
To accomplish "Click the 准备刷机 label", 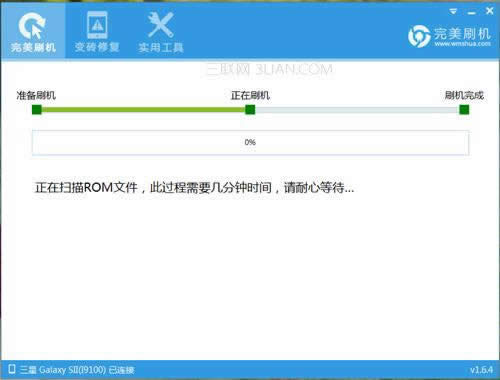I will 36,95.
